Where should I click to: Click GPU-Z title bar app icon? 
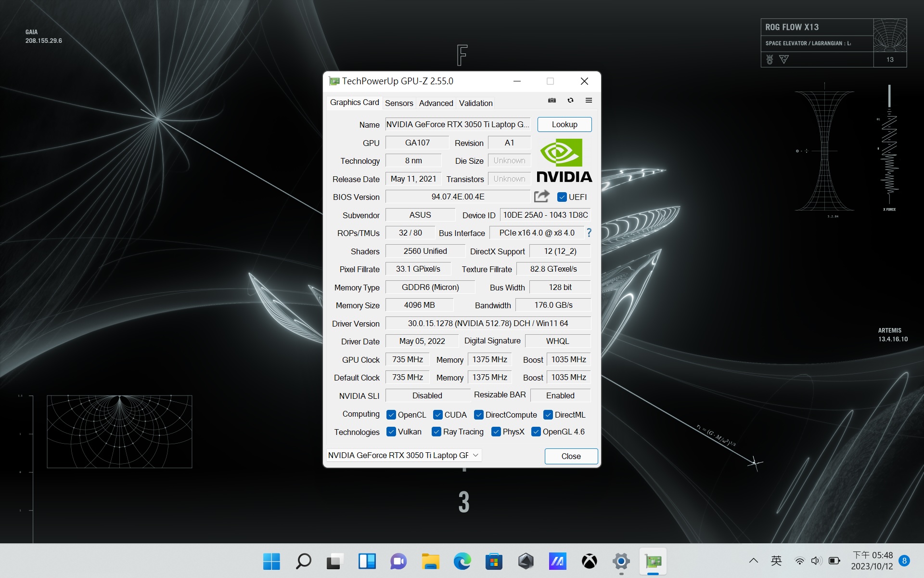334,81
